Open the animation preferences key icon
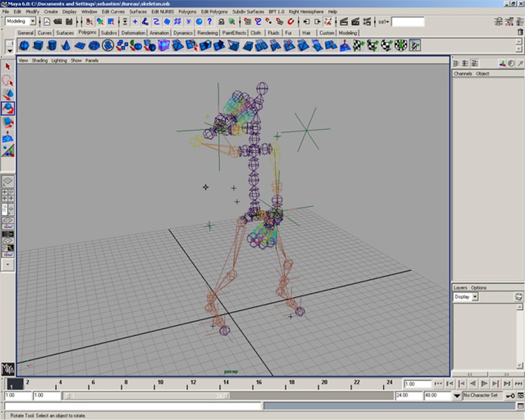Screen dimensions: 525x420 510,396
